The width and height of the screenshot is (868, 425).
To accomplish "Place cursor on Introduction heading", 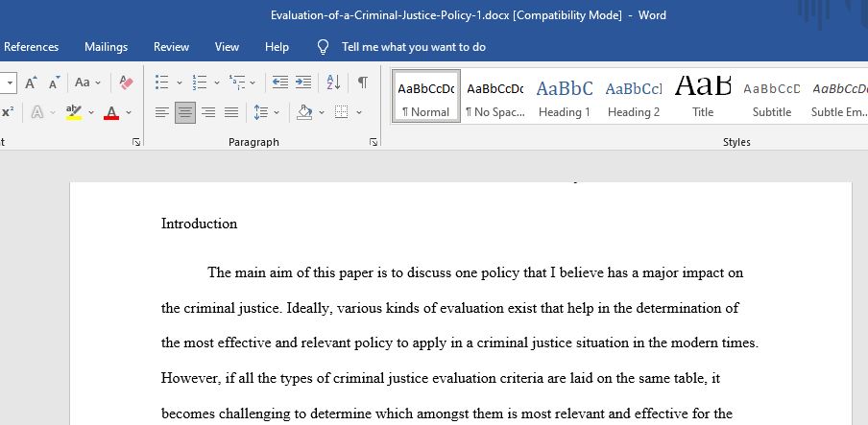I will 200,224.
